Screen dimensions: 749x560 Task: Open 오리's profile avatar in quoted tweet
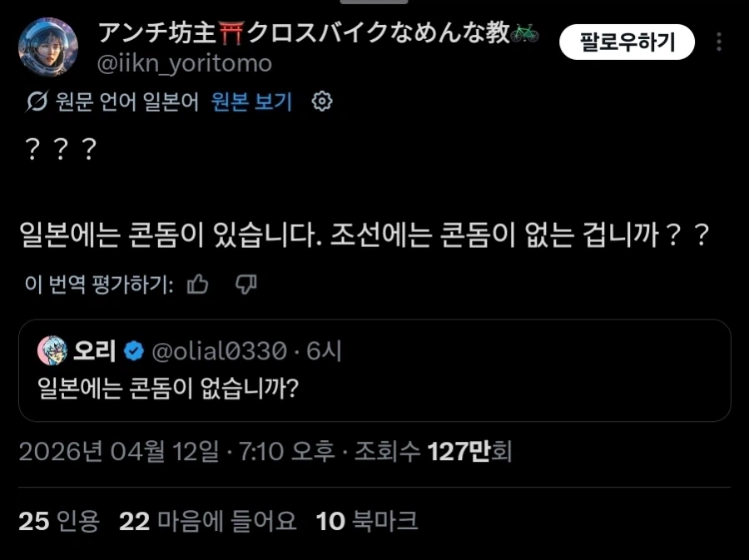51,350
